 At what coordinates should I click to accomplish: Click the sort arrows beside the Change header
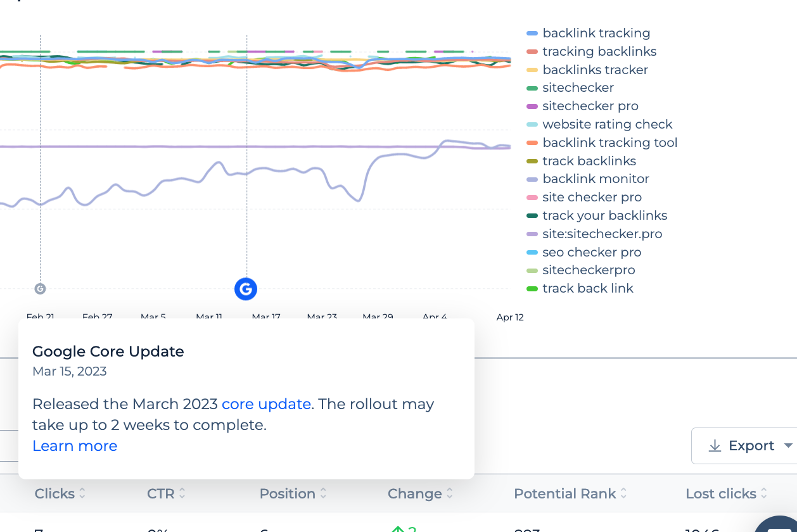(450, 493)
